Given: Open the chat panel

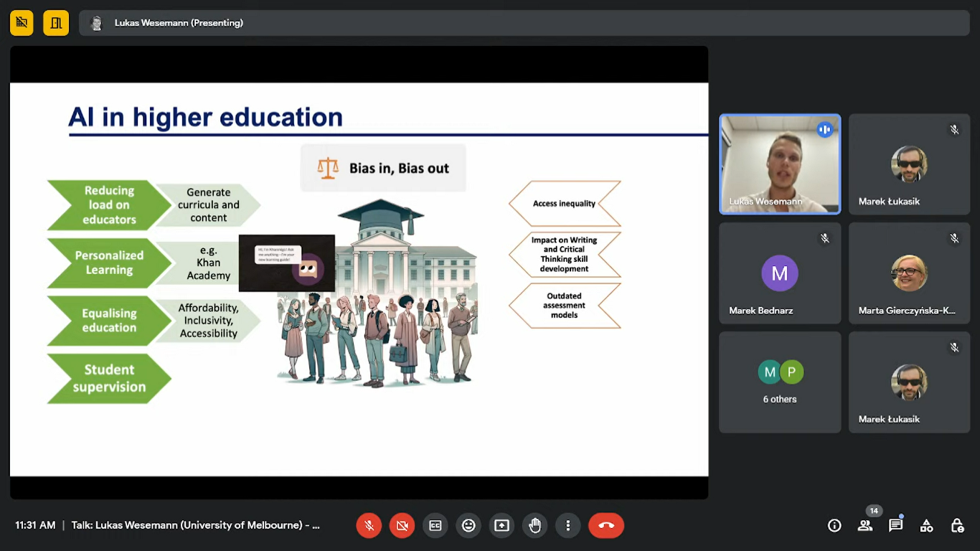Looking at the screenshot, I should tap(895, 525).
